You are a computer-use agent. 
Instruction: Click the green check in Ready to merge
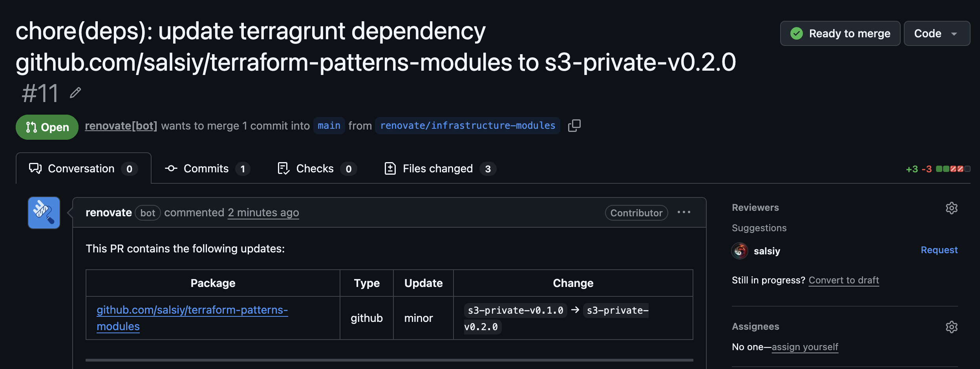pos(797,34)
